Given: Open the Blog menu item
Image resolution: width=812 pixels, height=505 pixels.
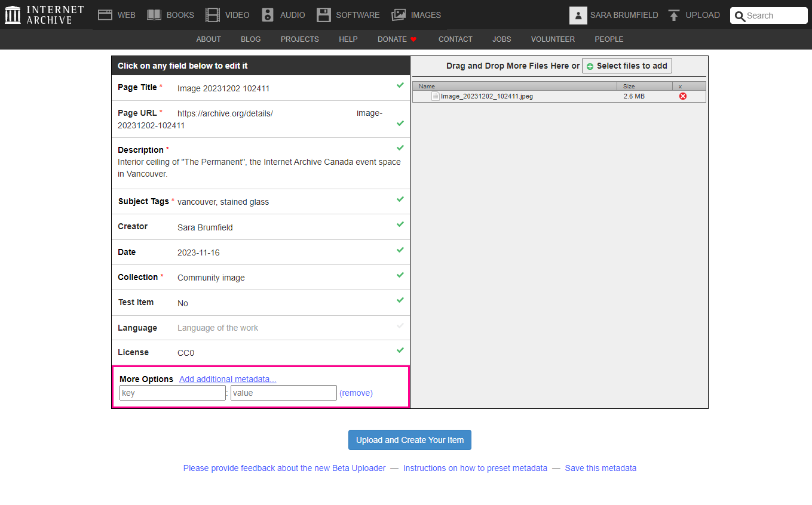Looking at the screenshot, I should (250, 39).
